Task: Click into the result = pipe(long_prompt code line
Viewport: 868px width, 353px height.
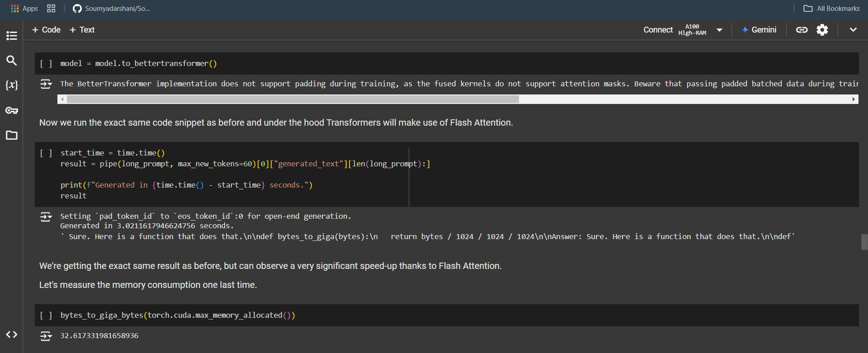Action: tap(245, 164)
